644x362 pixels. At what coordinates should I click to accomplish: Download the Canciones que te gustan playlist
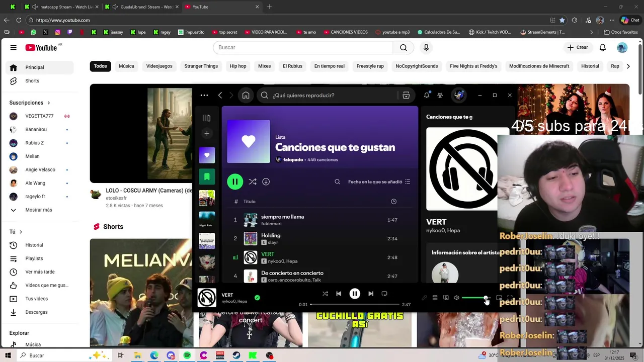(x=266, y=182)
